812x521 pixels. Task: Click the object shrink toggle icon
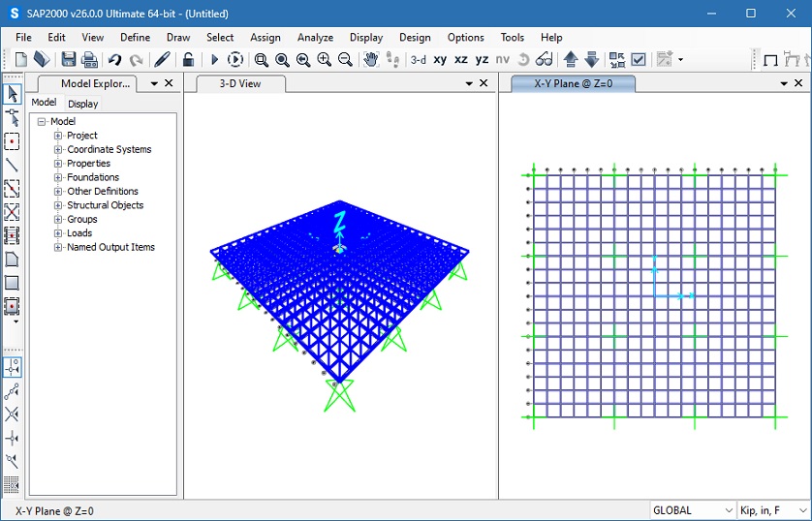[617, 59]
